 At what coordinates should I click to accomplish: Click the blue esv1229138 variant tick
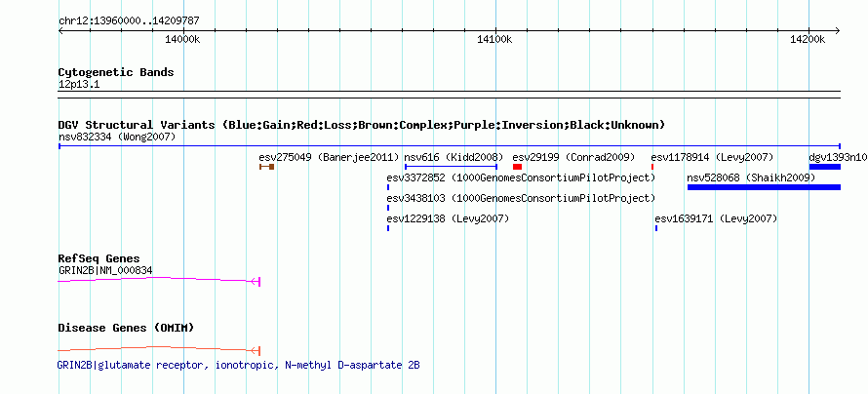[x=388, y=228]
